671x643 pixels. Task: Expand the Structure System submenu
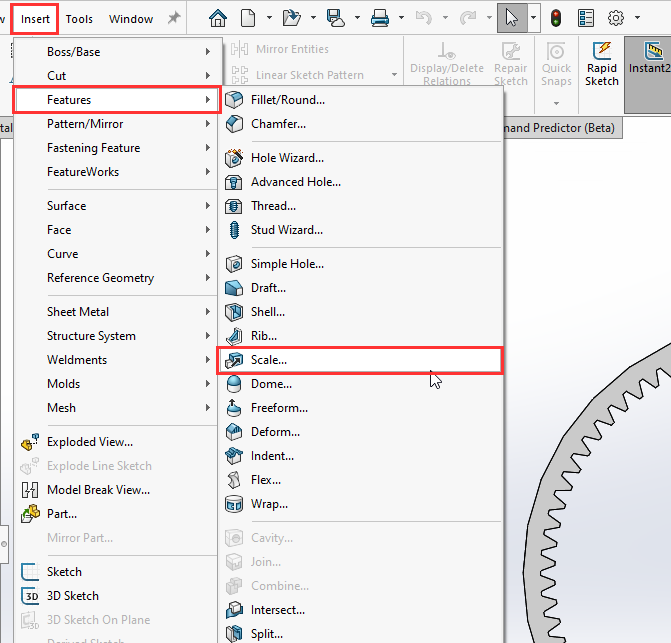(117, 336)
